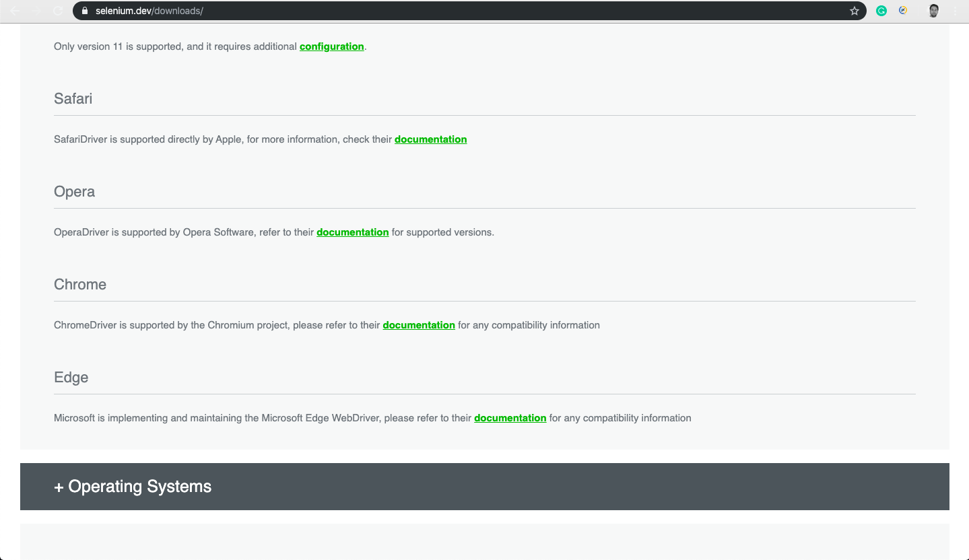Click the Safari section heading
Image resolution: width=969 pixels, height=560 pixels.
click(73, 99)
